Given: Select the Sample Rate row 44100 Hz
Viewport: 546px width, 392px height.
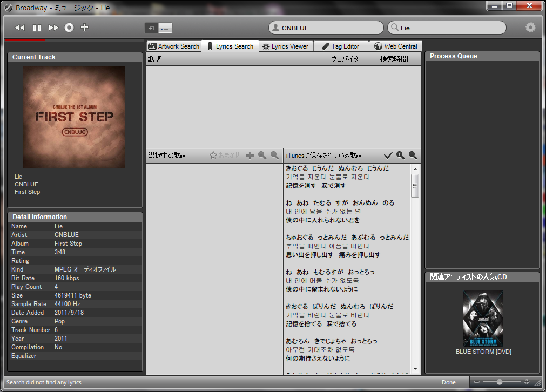Looking at the screenshot, I should 75,304.
